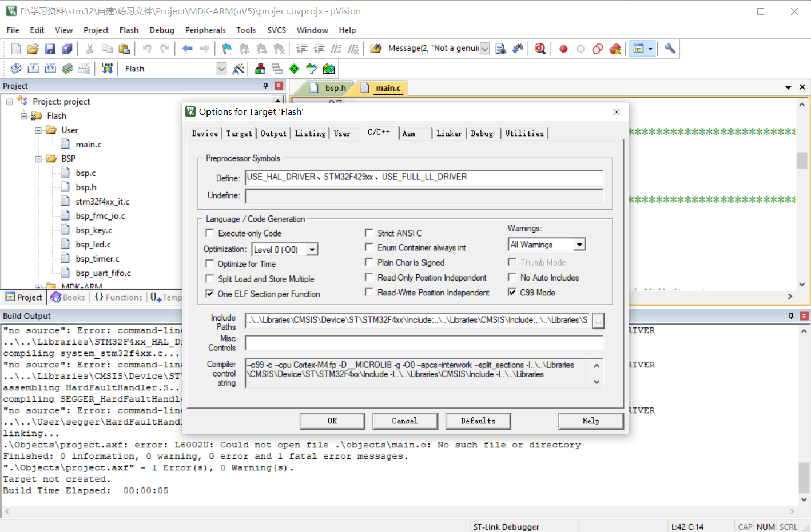Toggle Plain Char is Signed
Screen dimensions: 811x532
coord(369,262)
